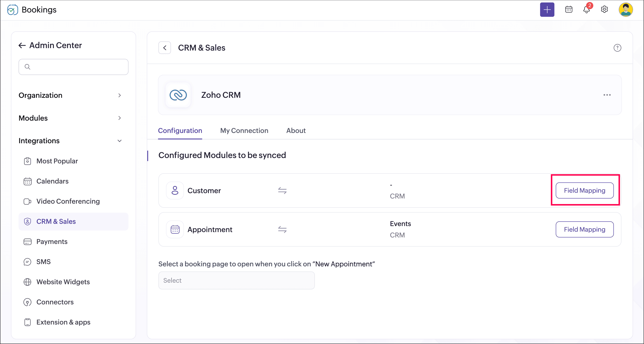This screenshot has width=644, height=344.
Task: Open Video Conferencing integrations
Action: [x=68, y=201]
